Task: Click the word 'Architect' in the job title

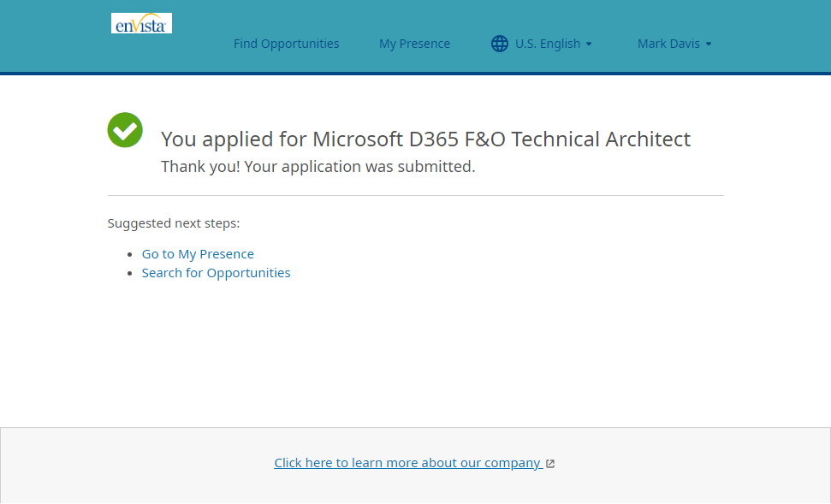Action: point(648,139)
